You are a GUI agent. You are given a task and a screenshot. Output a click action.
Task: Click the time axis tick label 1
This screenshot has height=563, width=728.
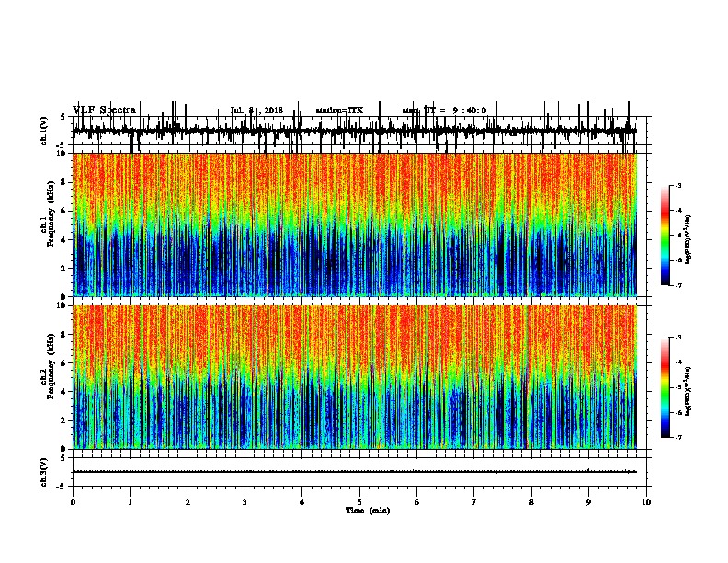click(x=130, y=501)
